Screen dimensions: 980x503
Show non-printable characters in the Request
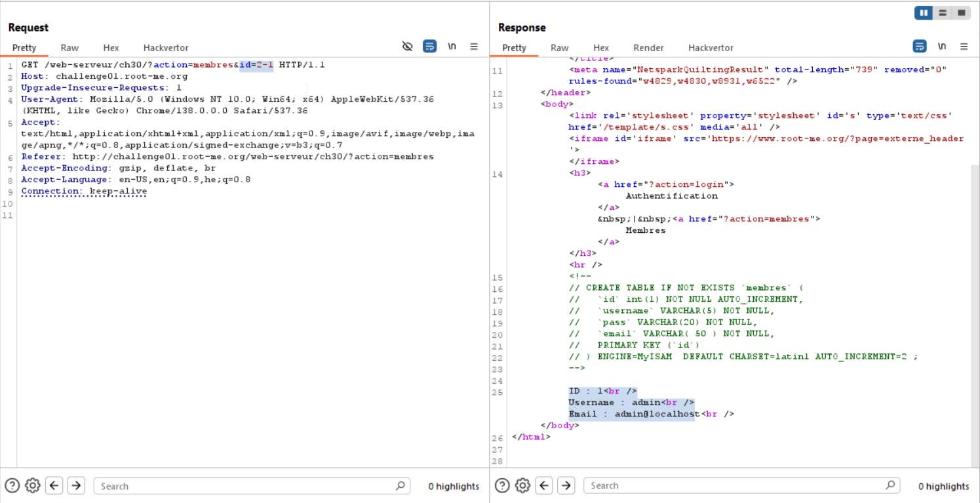(x=452, y=46)
